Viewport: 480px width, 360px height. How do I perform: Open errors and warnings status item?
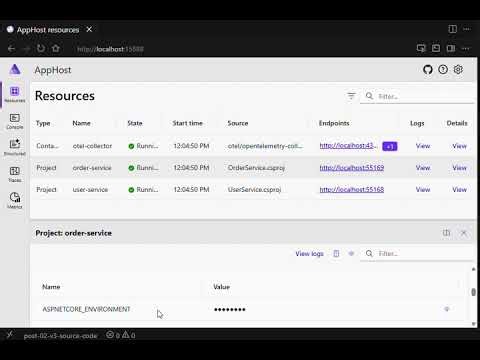point(121,335)
